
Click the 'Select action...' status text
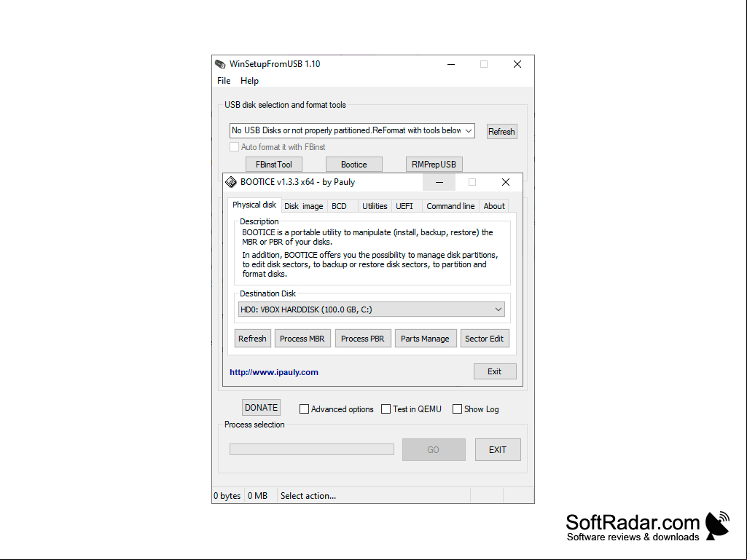pos(308,496)
